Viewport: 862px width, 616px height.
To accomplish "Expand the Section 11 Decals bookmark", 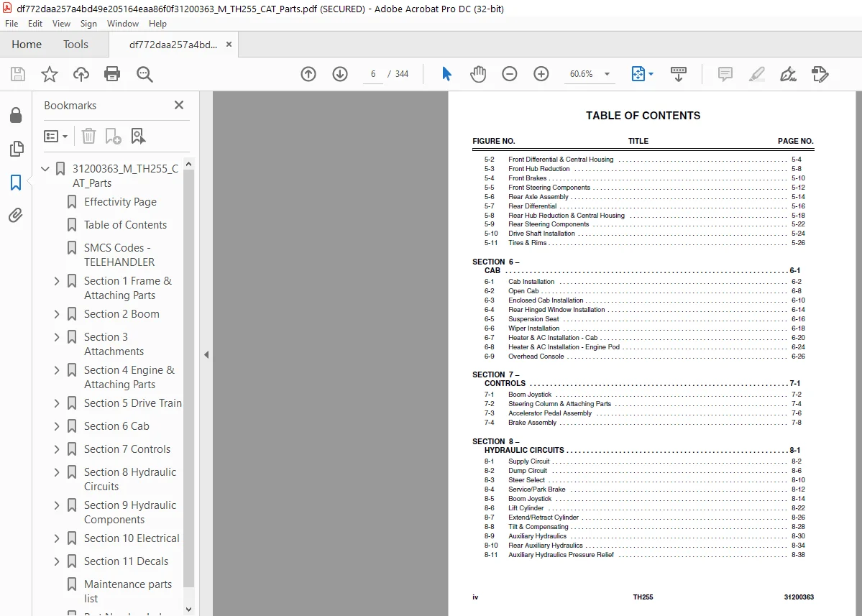I will pyautogui.click(x=57, y=561).
